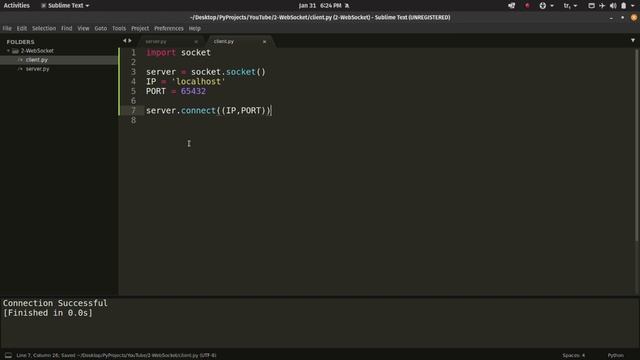This screenshot has height=360, width=640.
Task: Open the Selection menu
Action: pyautogui.click(x=44, y=29)
